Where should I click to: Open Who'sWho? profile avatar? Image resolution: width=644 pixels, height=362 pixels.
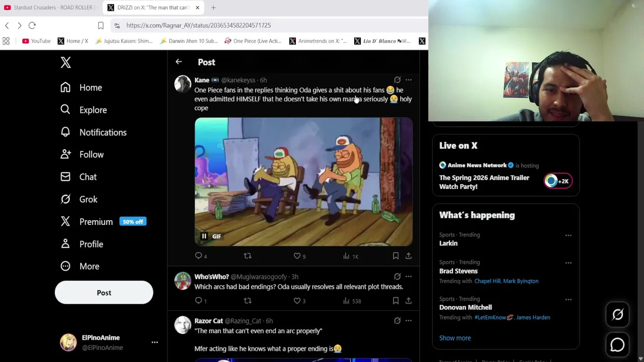tap(183, 281)
